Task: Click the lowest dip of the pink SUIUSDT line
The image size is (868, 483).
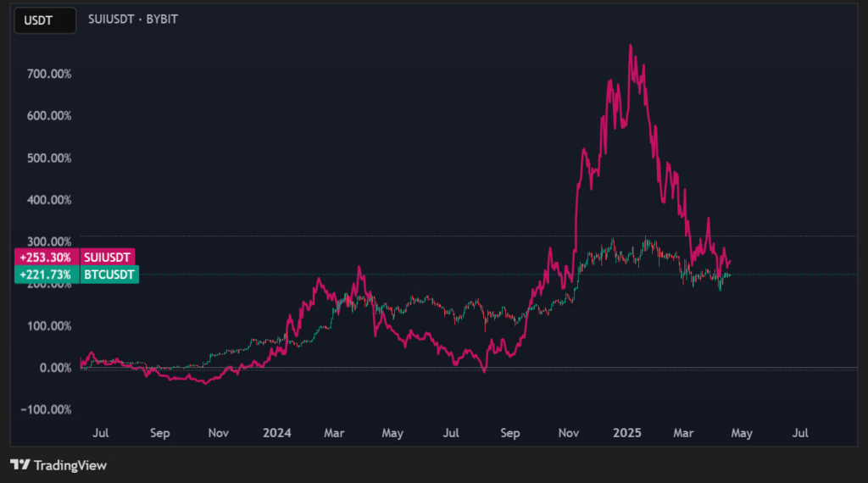Action: pos(204,383)
